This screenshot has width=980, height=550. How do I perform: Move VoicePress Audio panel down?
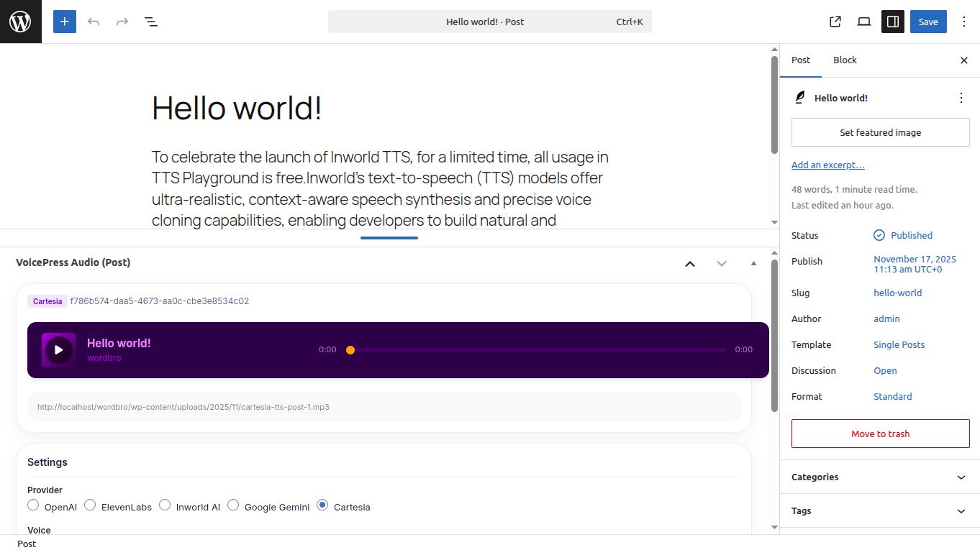click(x=722, y=264)
